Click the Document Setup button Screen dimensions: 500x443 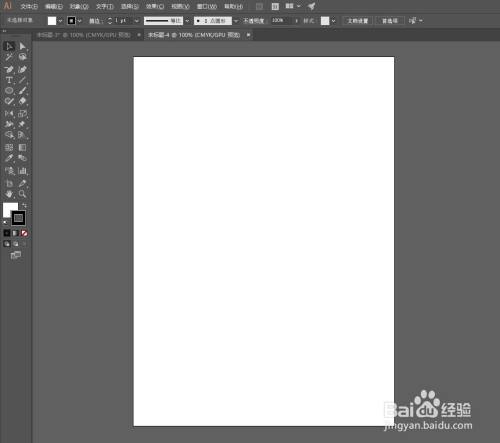pos(358,21)
